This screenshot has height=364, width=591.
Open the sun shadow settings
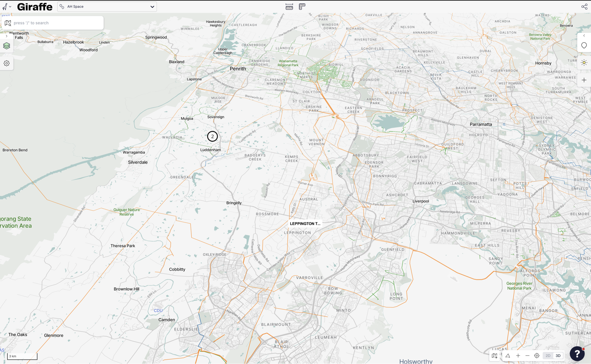pos(584,63)
